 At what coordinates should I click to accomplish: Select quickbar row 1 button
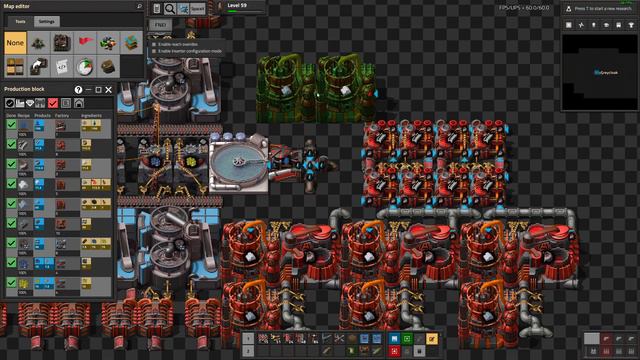(x=248, y=338)
